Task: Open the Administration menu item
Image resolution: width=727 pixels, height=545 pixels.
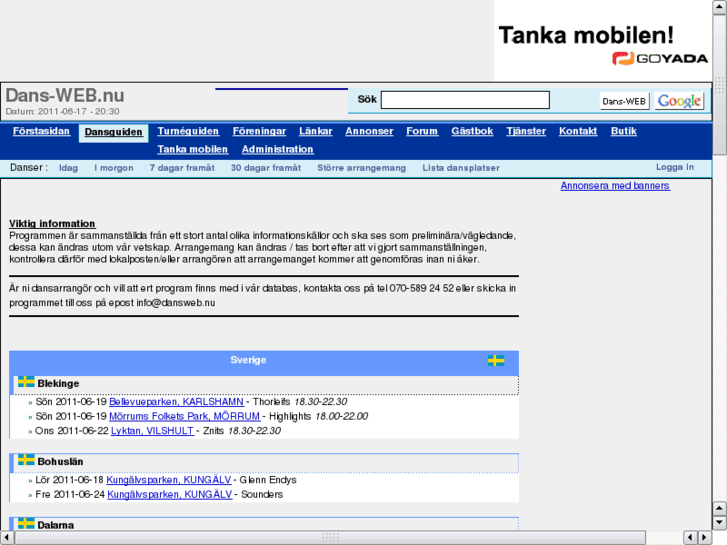Action: (x=277, y=149)
